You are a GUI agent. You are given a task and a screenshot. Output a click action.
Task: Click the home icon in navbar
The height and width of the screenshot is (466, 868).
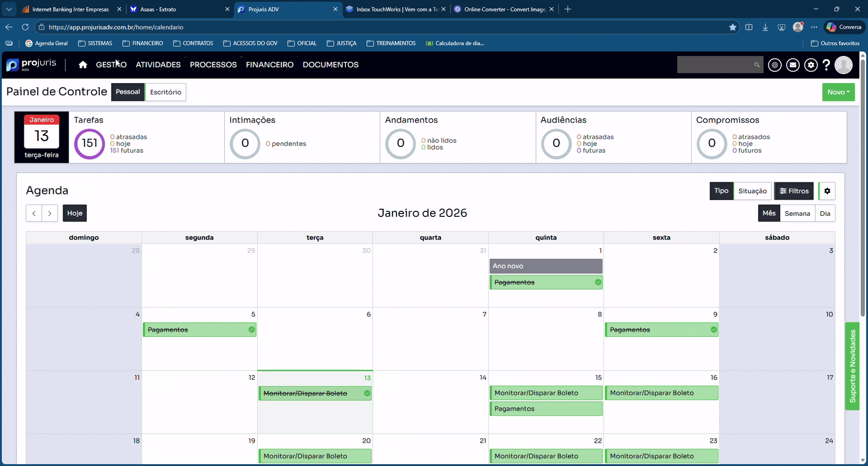pos(83,65)
